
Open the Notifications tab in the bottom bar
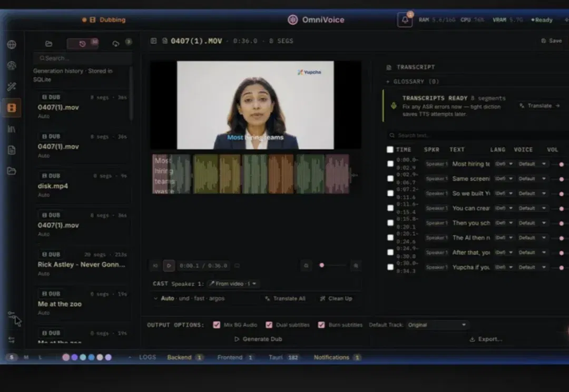[337, 358]
